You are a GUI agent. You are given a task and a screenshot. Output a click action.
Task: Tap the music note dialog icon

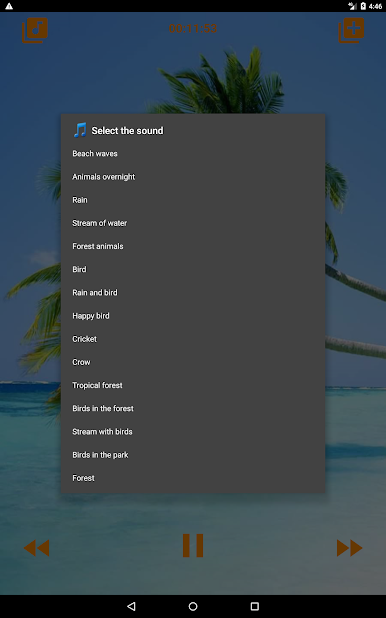point(80,130)
